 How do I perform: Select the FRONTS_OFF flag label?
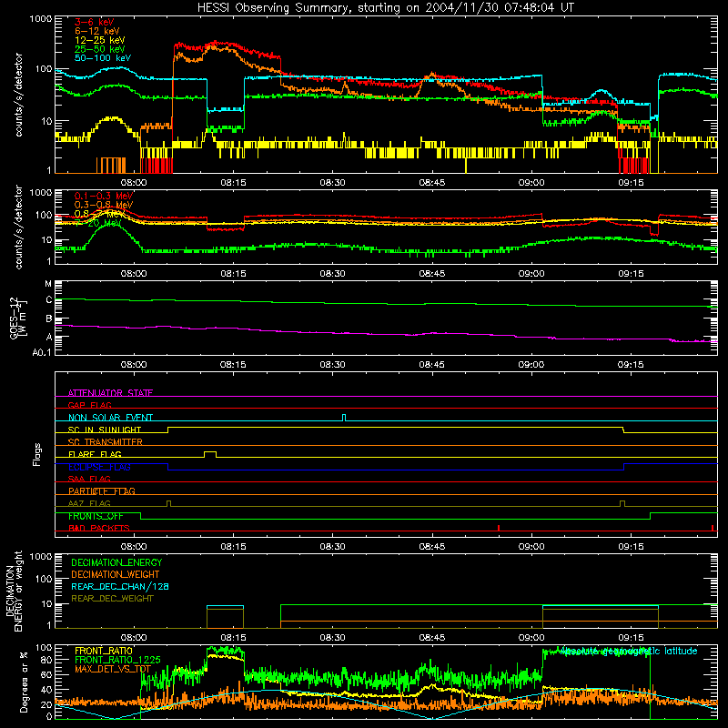pyautogui.click(x=96, y=516)
